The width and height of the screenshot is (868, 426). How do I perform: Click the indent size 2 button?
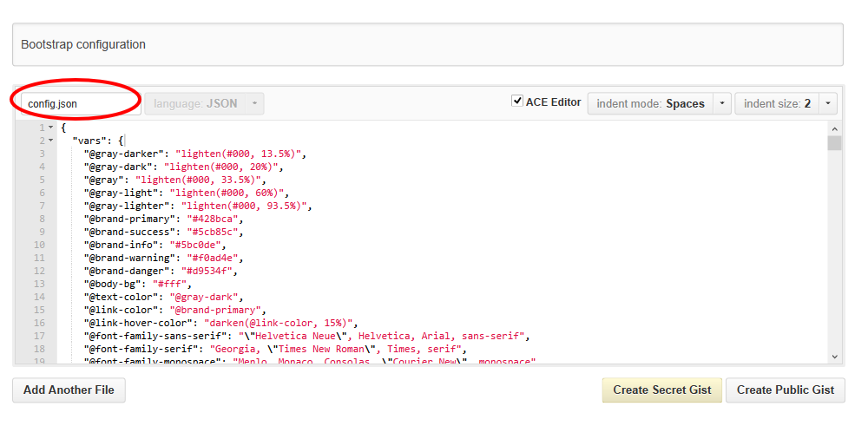[x=777, y=103]
